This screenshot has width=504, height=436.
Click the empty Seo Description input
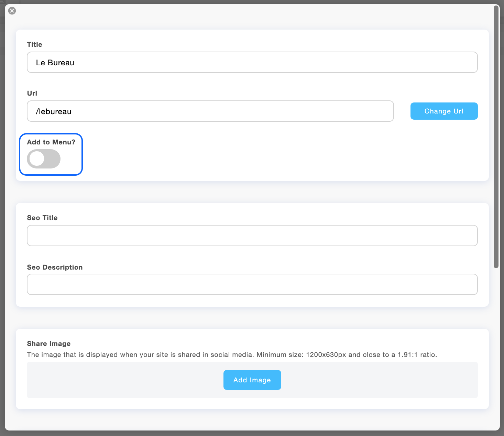pyautogui.click(x=252, y=285)
